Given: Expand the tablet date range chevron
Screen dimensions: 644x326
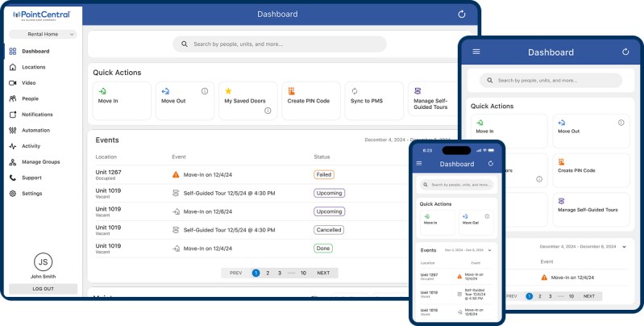Looking at the screenshot, I should 625,247.
